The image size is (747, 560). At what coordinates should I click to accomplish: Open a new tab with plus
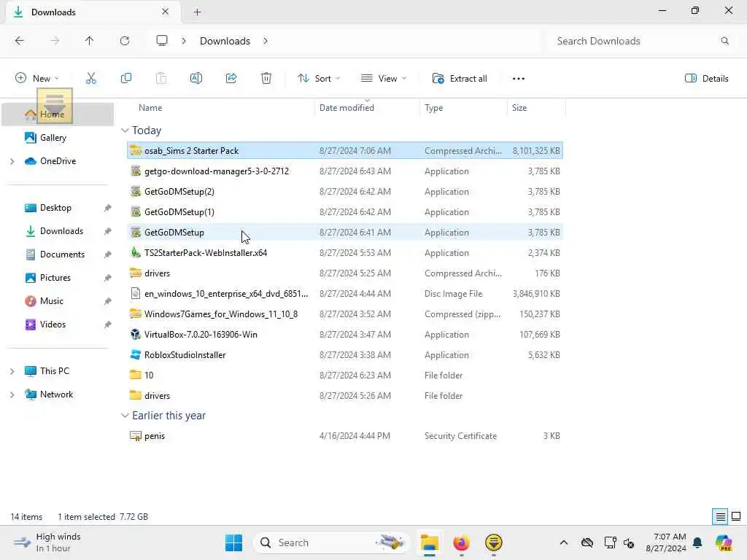coord(197,12)
